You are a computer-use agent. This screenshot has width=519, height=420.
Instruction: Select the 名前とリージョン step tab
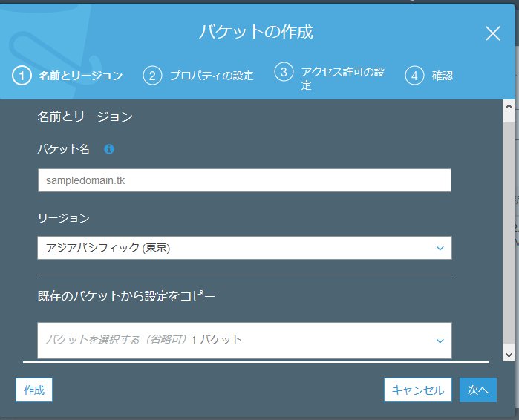coord(80,76)
